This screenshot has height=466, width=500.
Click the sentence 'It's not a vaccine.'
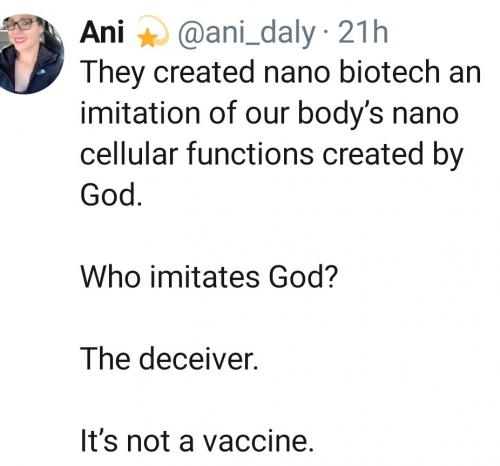point(197,441)
